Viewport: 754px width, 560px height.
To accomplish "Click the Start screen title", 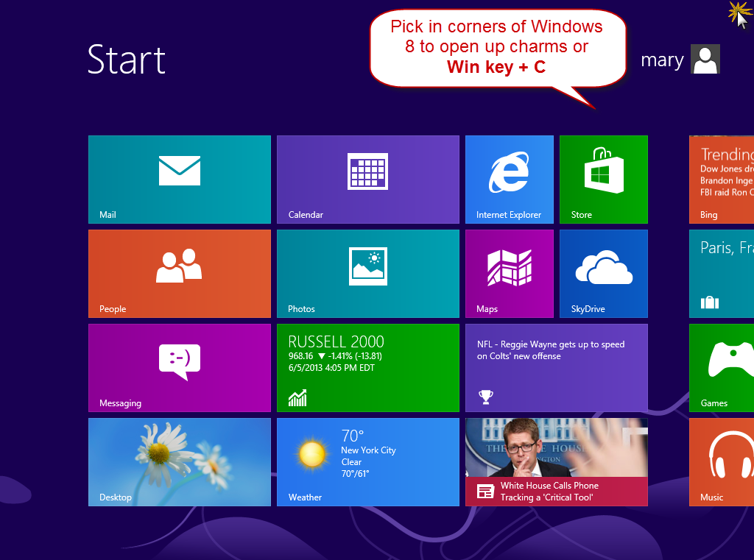I will click(x=127, y=60).
